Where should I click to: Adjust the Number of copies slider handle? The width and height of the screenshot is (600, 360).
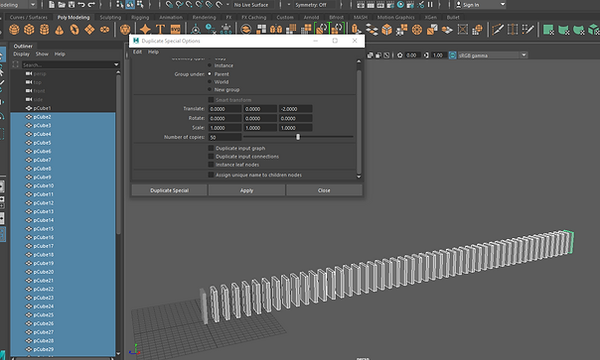pos(298,137)
